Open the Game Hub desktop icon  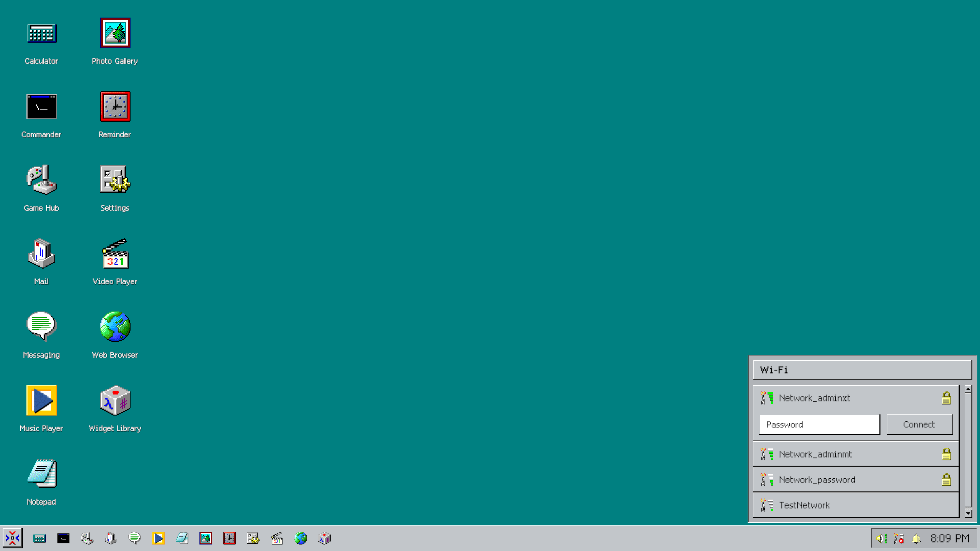pos(41,180)
